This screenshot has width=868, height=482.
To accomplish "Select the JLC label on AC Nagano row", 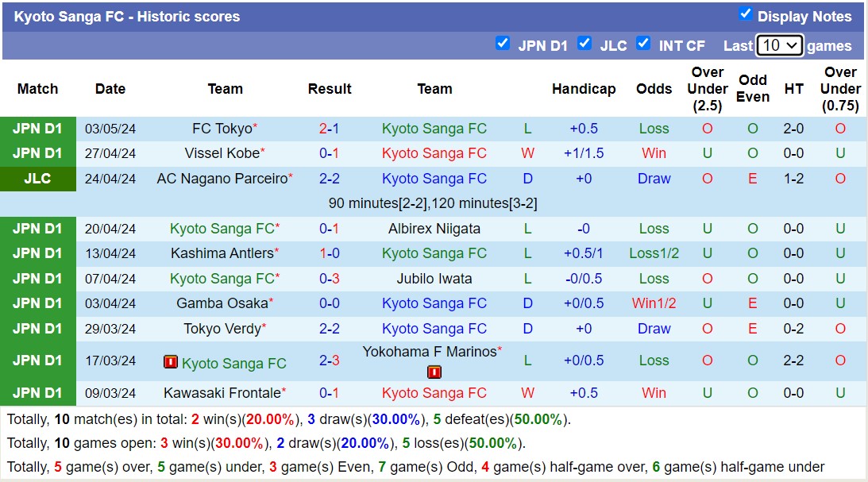I will (37, 179).
